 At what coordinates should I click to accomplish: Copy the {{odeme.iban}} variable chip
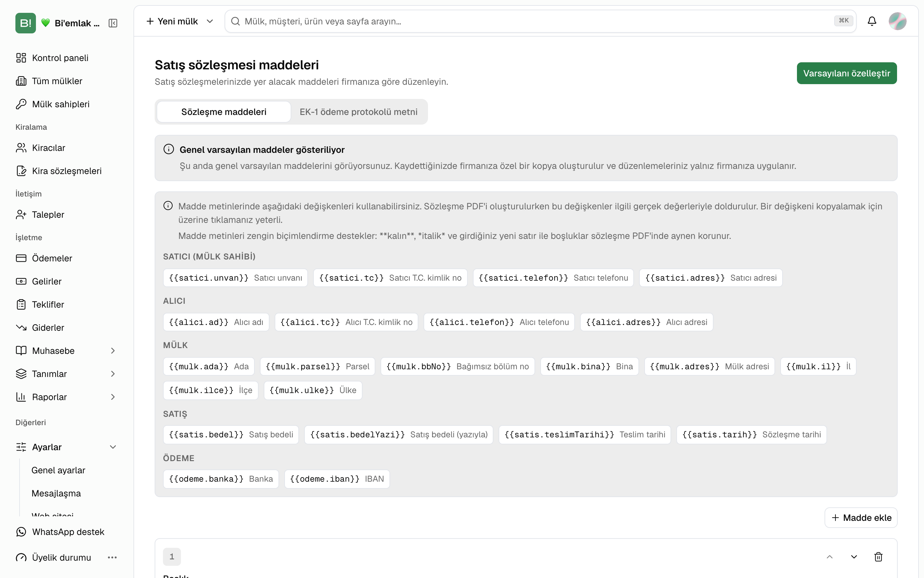click(337, 479)
